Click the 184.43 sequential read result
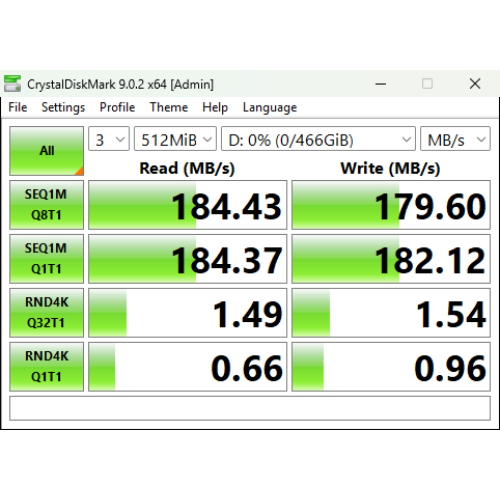The image size is (500, 500). (x=188, y=205)
